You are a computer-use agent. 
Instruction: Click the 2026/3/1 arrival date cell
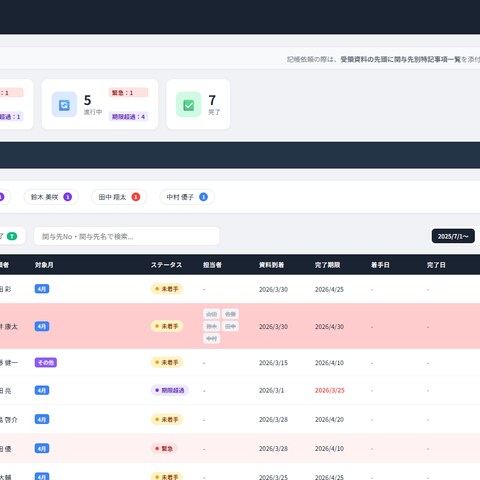(x=271, y=390)
